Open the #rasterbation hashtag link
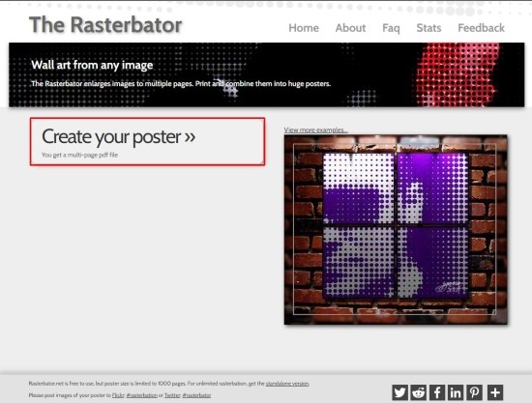 pyautogui.click(x=142, y=395)
